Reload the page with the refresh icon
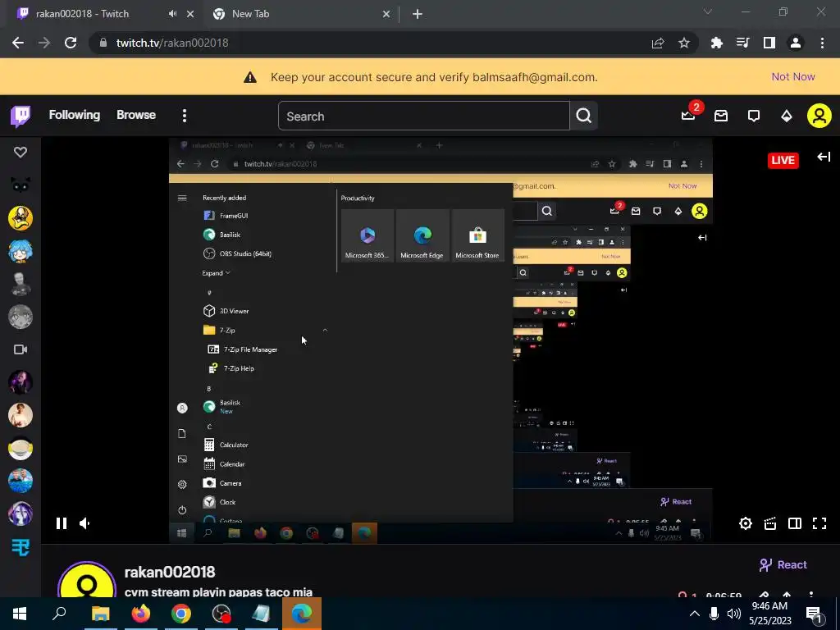The height and width of the screenshot is (630, 840). (x=71, y=43)
